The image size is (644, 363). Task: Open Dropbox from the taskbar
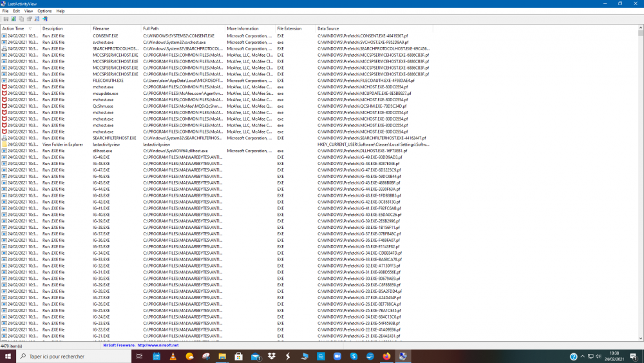point(272,356)
